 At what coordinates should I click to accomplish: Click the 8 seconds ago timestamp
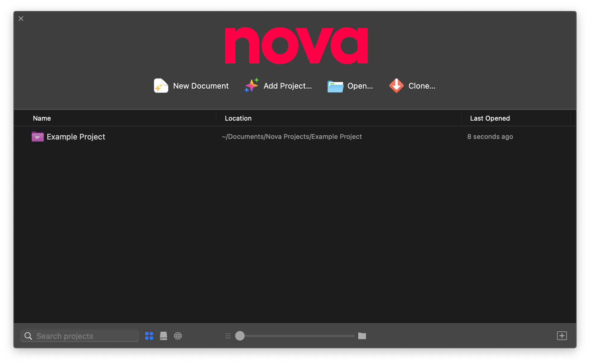(x=490, y=136)
